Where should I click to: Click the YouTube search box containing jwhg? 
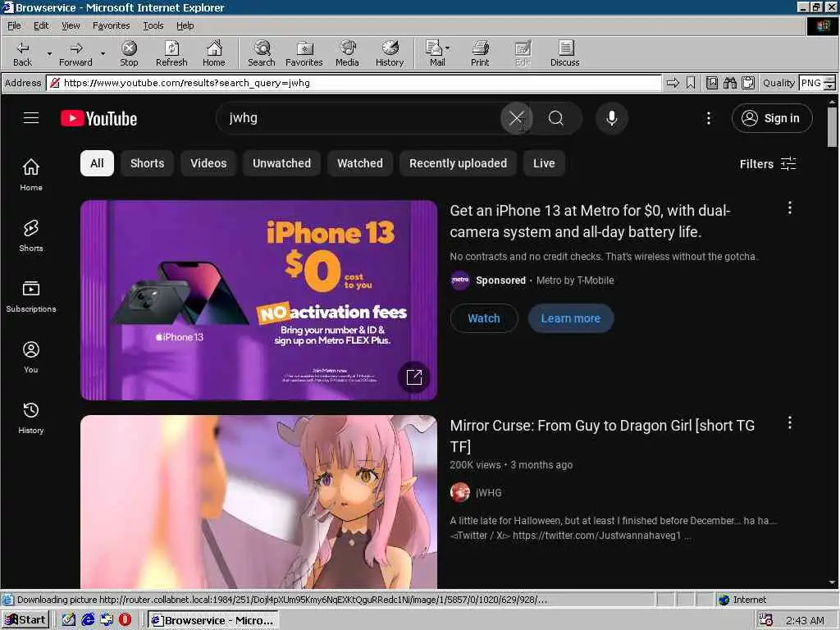click(359, 118)
